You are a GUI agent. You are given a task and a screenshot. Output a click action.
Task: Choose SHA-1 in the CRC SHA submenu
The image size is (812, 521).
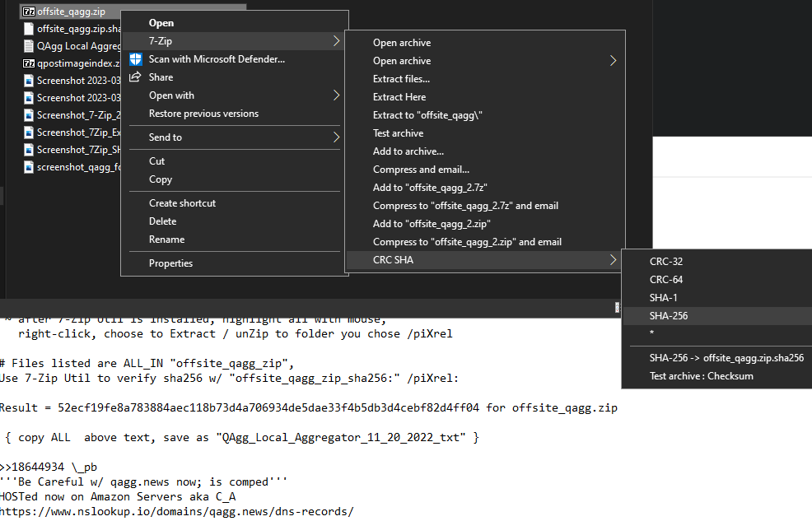click(718, 297)
